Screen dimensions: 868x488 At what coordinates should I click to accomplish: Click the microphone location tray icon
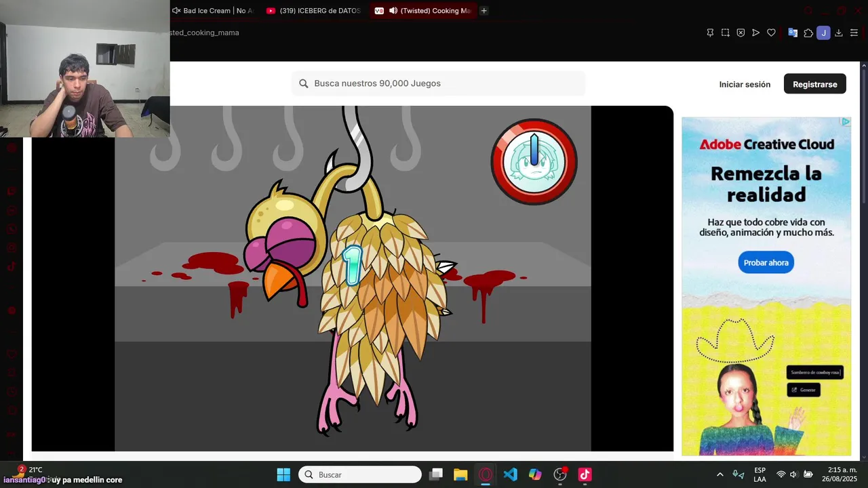[738, 474]
